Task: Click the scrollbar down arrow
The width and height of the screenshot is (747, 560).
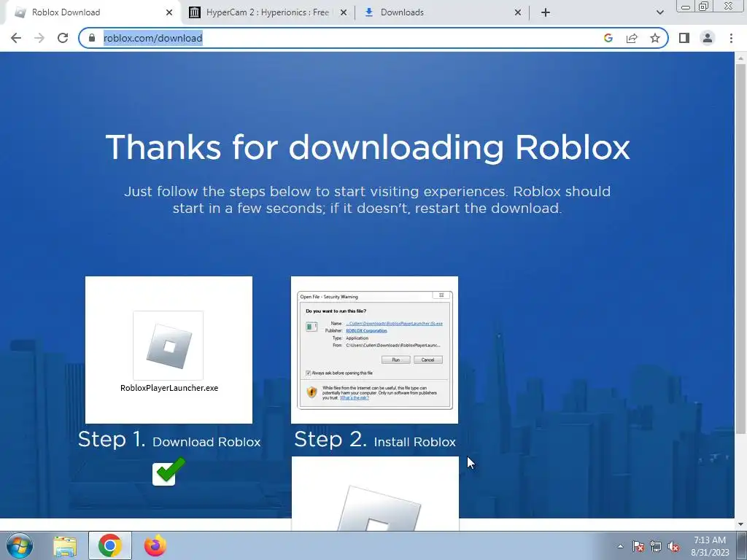Action: [x=740, y=524]
